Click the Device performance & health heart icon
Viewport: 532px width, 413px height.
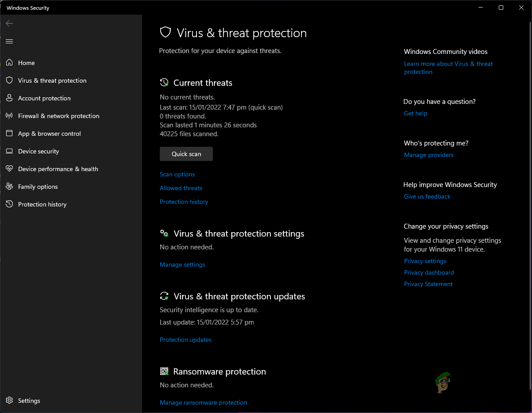pos(9,169)
